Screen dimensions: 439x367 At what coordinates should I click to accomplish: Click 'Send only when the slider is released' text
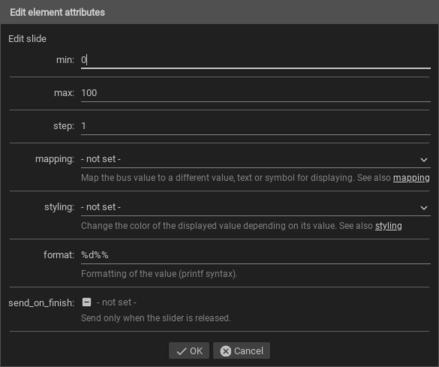[x=156, y=318]
